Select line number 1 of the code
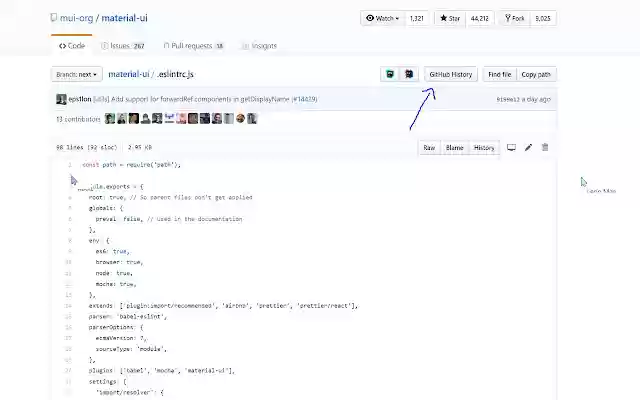640x400 pixels. pos(70,165)
